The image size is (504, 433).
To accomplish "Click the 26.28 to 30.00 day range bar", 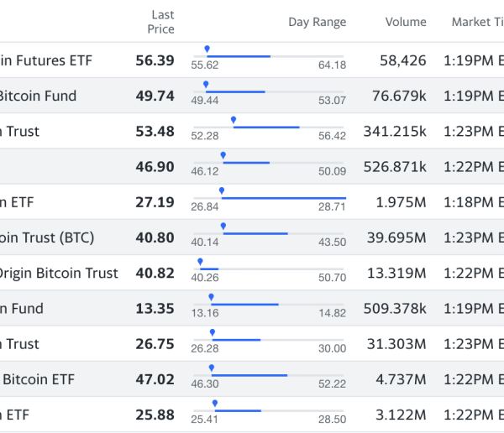I will pyautogui.click(x=269, y=340).
